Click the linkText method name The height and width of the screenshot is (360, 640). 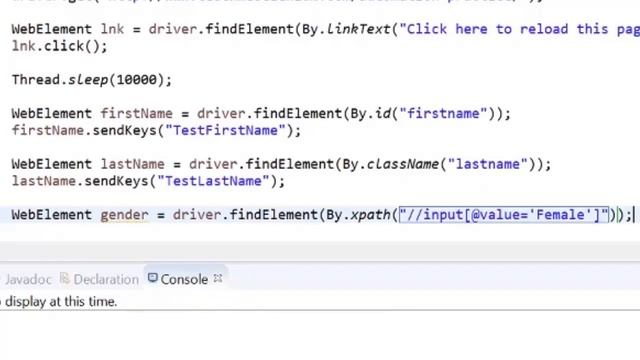[358, 29]
